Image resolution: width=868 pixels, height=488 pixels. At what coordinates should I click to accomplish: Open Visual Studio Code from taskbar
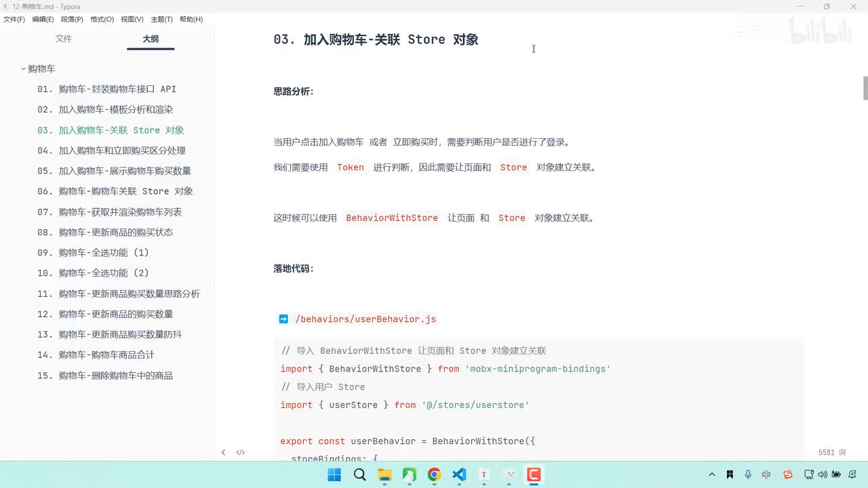click(459, 474)
